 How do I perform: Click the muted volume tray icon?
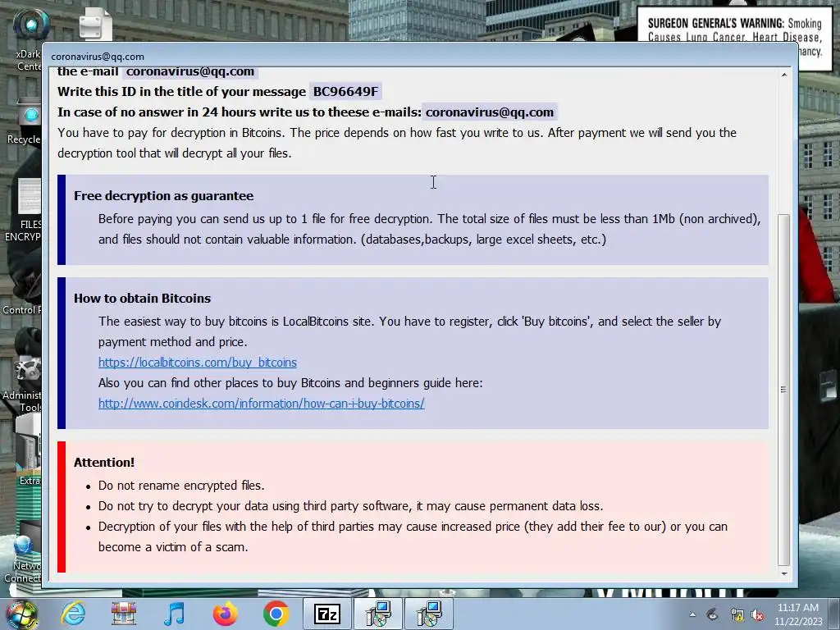click(x=757, y=615)
